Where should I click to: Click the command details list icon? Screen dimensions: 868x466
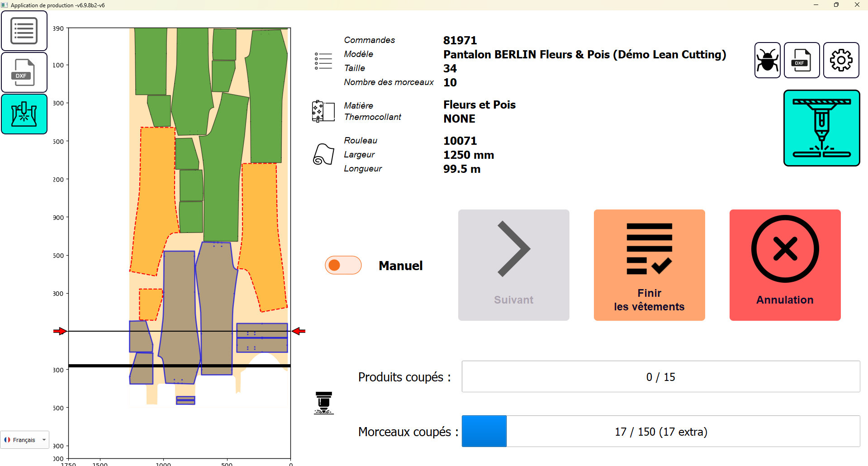point(323,61)
